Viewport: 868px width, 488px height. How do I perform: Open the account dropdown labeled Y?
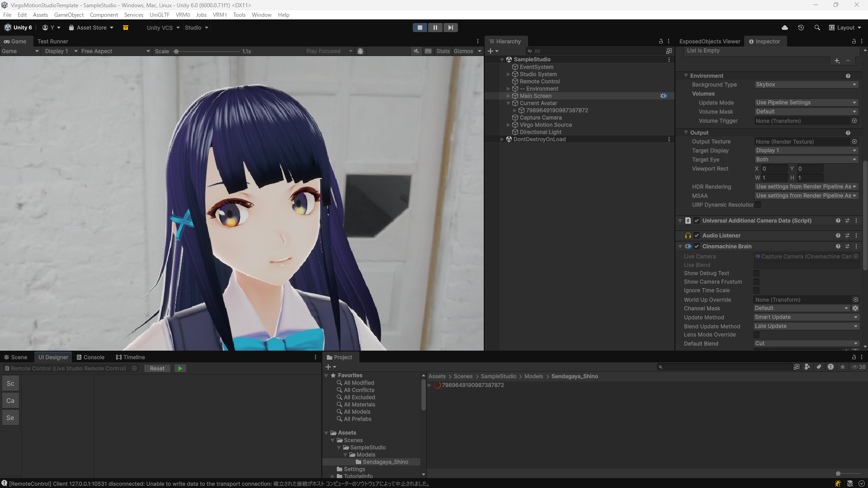(x=51, y=28)
